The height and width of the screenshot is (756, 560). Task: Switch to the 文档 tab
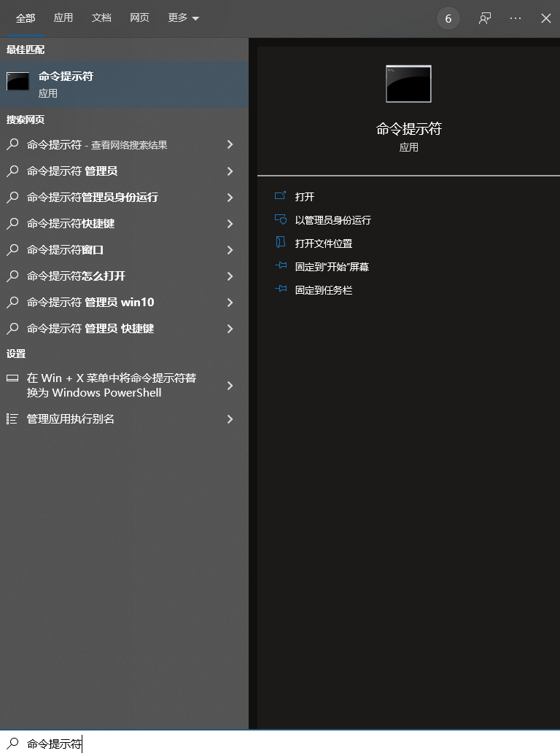tap(101, 17)
